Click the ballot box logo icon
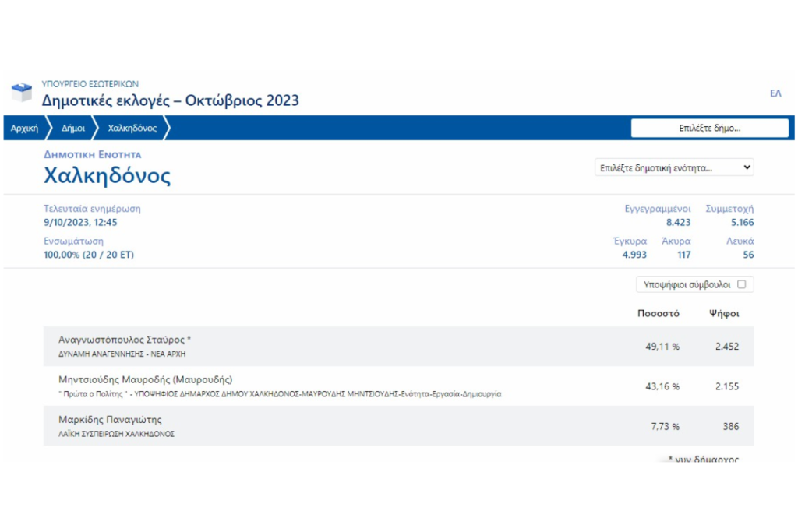Image resolution: width=798 pixels, height=532 pixels. point(21,93)
